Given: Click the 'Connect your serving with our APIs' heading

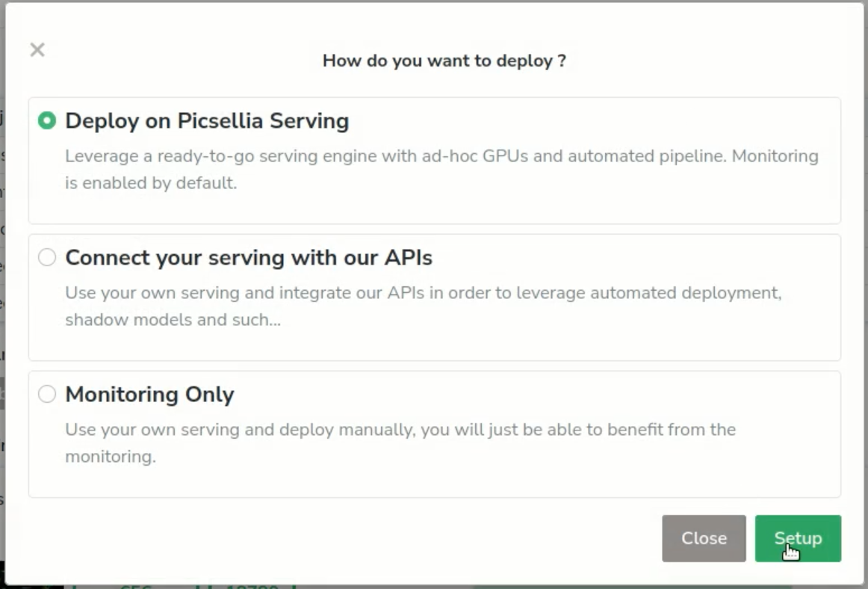Looking at the screenshot, I should pos(249,258).
